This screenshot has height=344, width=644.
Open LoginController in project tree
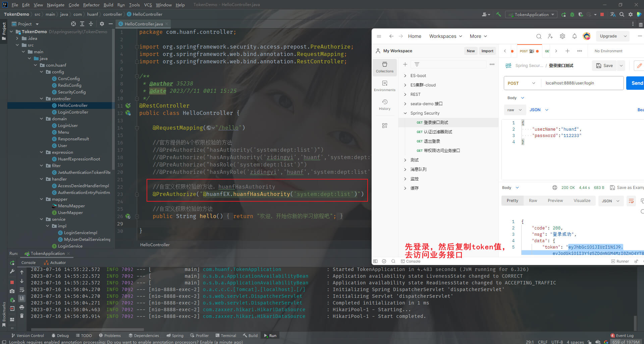tap(73, 112)
